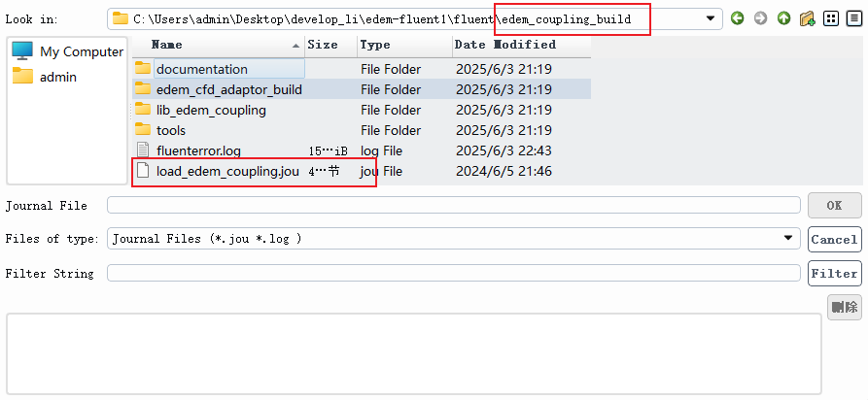Click the 'jou File' type cell
Image resolution: width=868 pixels, height=400 pixels.
381,172
